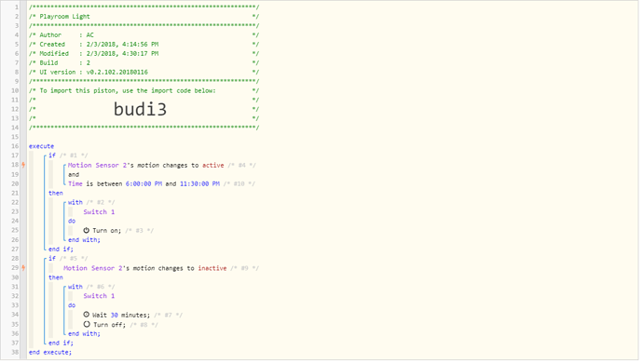Select the import code budi3
Image resolution: width=643 pixels, height=364 pixels.
pyautogui.click(x=140, y=109)
